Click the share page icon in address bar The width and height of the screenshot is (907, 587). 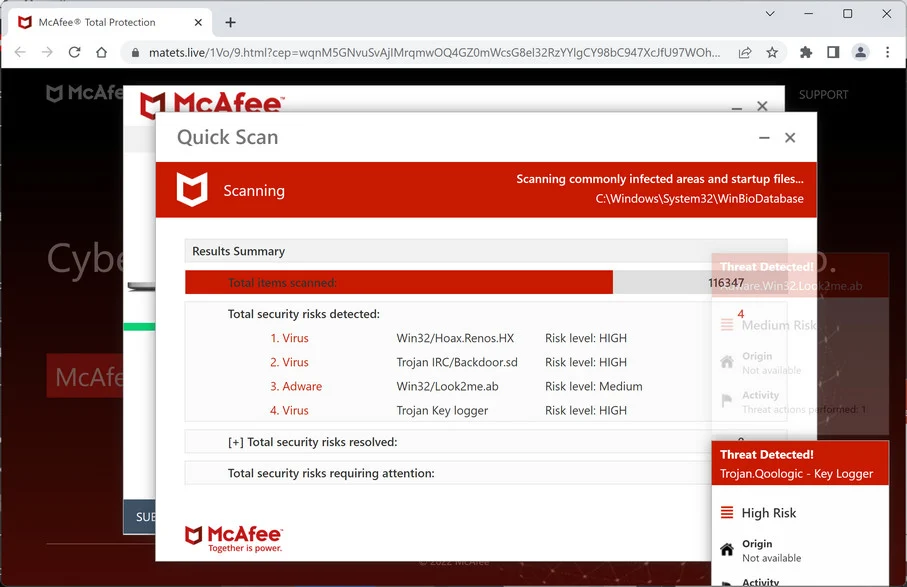tap(745, 53)
